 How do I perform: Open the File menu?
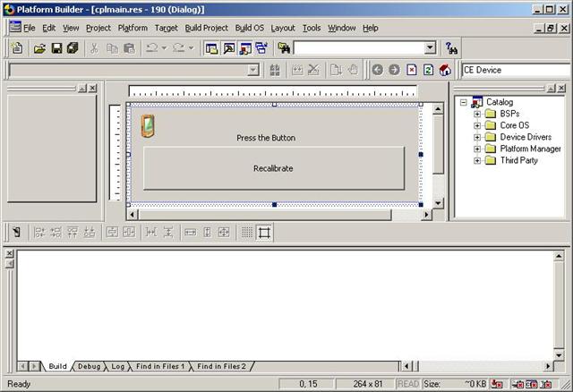click(30, 28)
